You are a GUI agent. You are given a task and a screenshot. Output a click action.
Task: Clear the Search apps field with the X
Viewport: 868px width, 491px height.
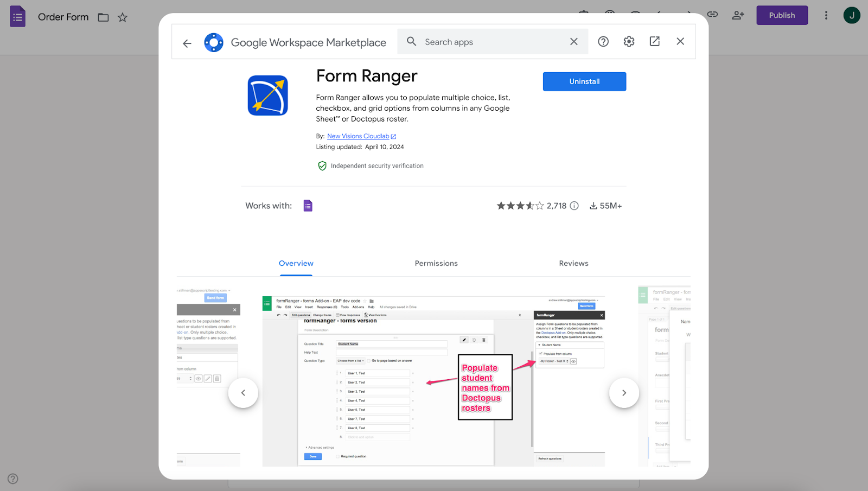574,42
